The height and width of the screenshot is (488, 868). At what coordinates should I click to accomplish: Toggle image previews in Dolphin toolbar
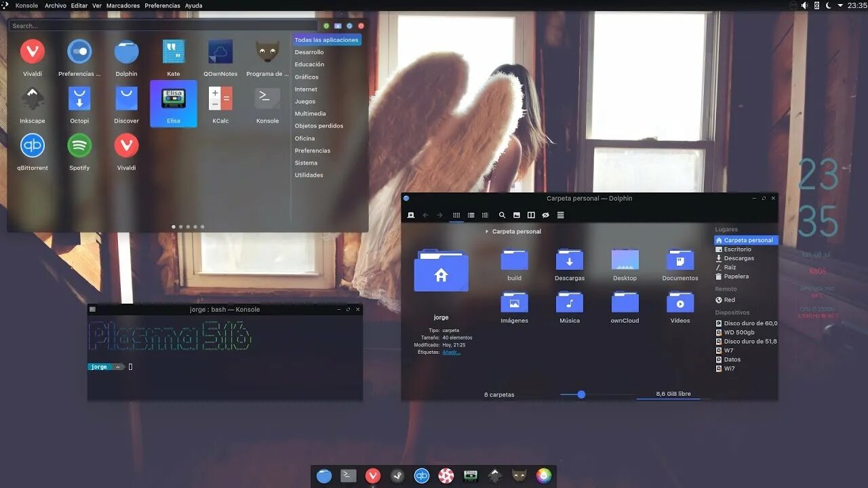pyautogui.click(x=517, y=215)
